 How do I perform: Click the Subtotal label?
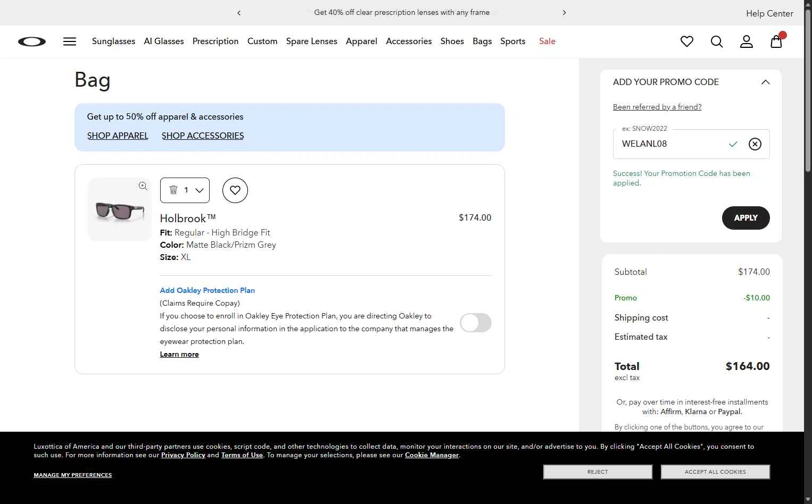[x=631, y=272]
